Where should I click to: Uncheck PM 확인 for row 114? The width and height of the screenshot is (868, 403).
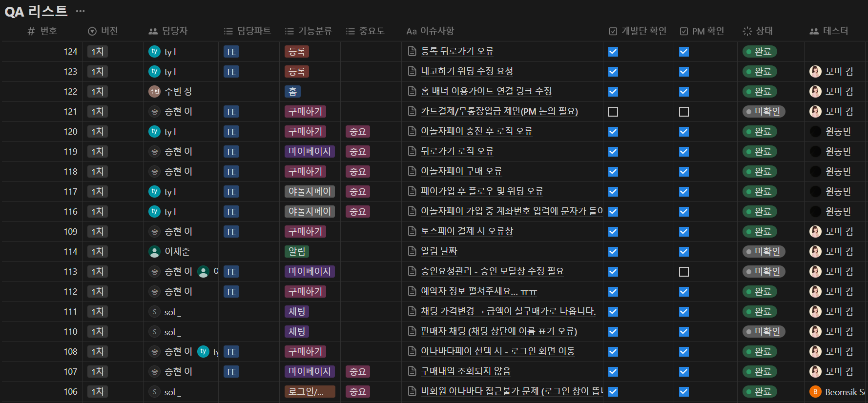coord(684,252)
